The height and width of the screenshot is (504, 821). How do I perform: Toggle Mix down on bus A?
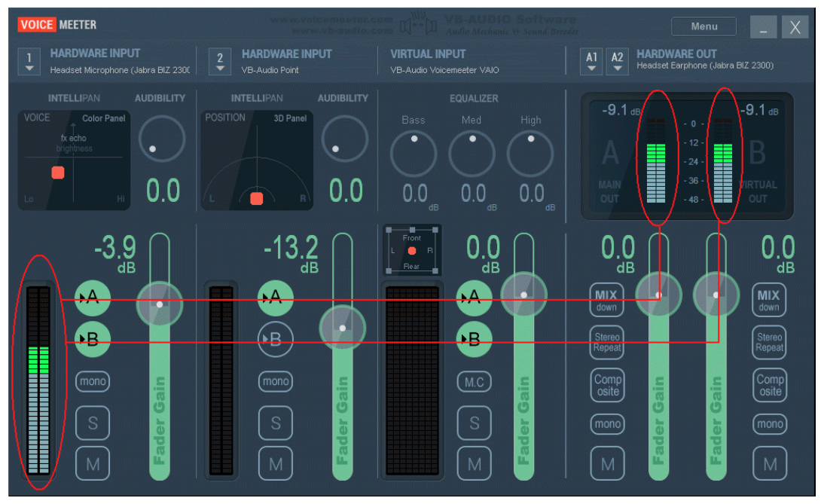point(606,300)
